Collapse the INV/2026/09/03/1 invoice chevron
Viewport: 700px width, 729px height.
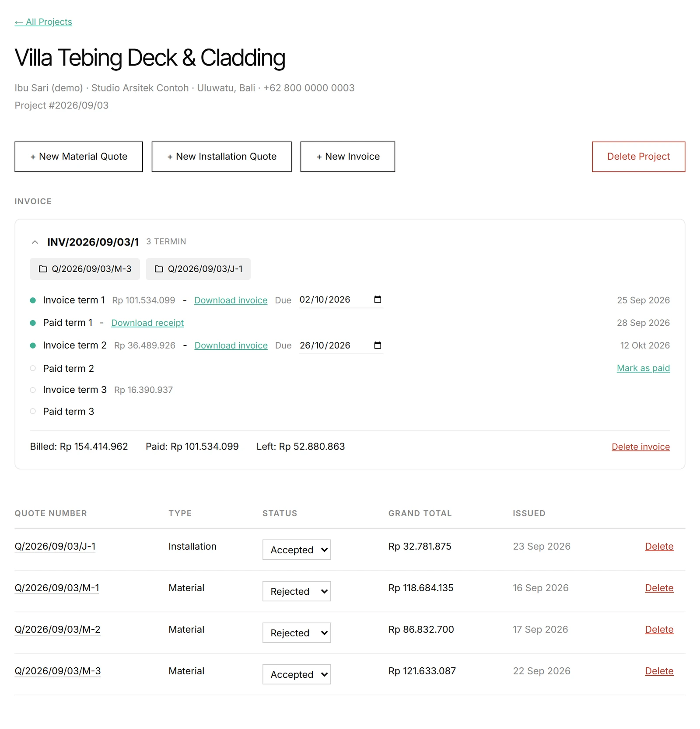[35, 242]
